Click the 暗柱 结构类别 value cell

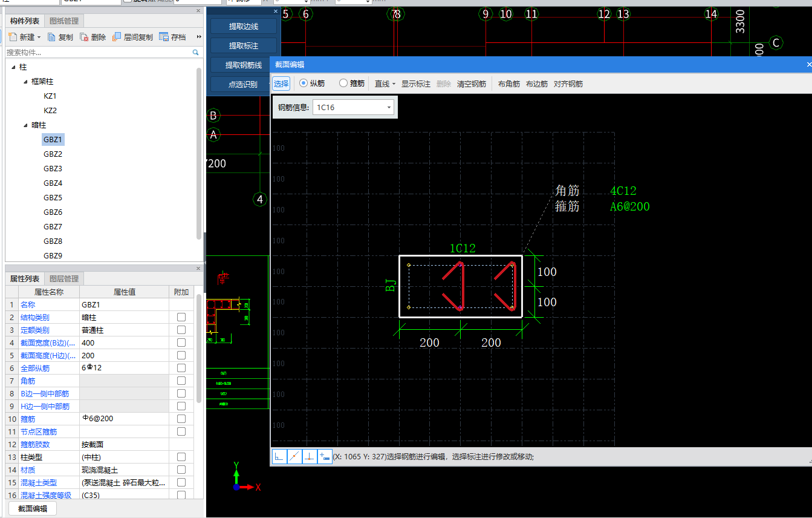(124, 317)
